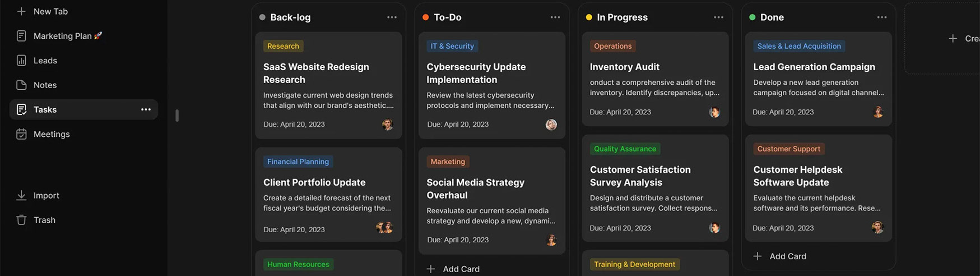Open the Done column more menu
Image resolution: width=980 pixels, height=276 pixels.
coord(881,17)
